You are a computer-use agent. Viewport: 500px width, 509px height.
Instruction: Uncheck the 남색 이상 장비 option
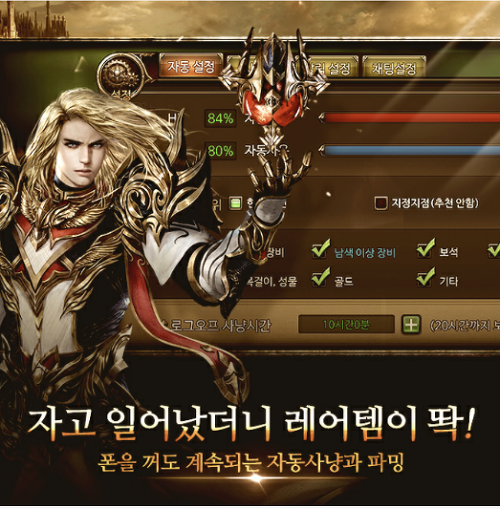coord(321,249)
